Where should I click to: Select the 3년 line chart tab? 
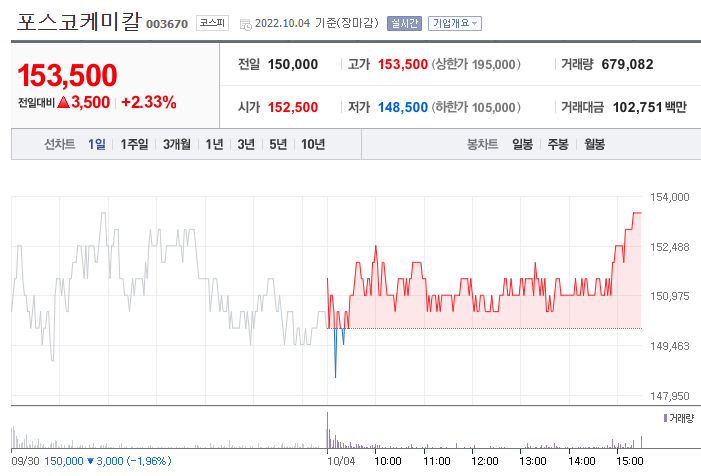246,144
